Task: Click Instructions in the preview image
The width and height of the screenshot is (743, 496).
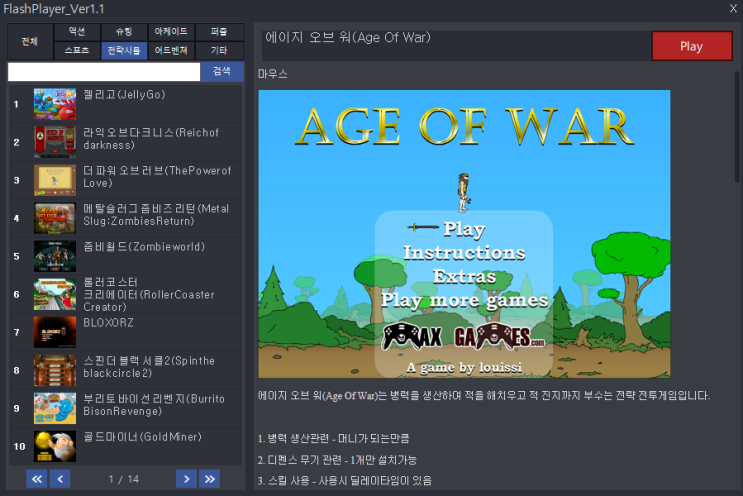Action: (464, 253)
